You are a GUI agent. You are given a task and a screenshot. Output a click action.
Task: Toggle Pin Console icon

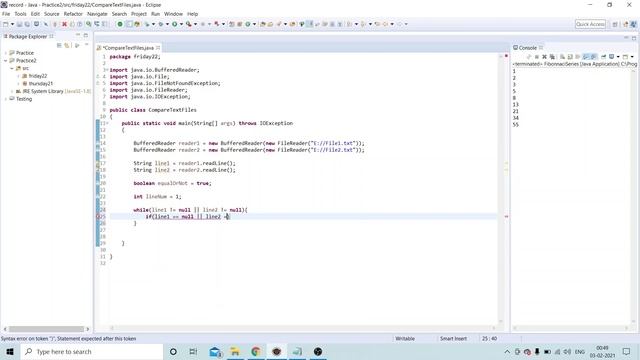pos(603,57)
